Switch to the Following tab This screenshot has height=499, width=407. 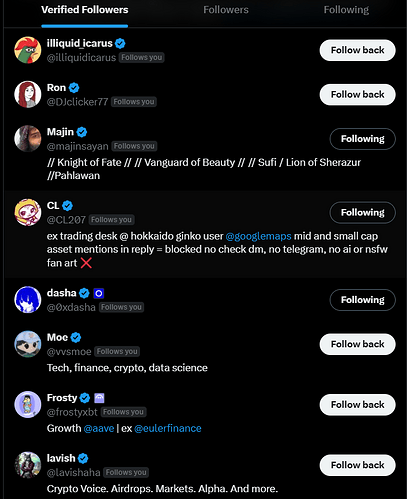point(346,10)
